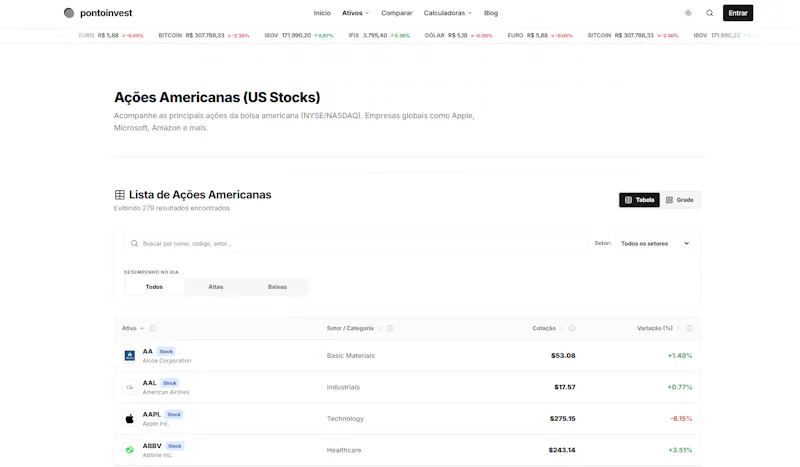Click the $53.08 price cell
This screenshot has width=800, height=467.
coord(563,356)
